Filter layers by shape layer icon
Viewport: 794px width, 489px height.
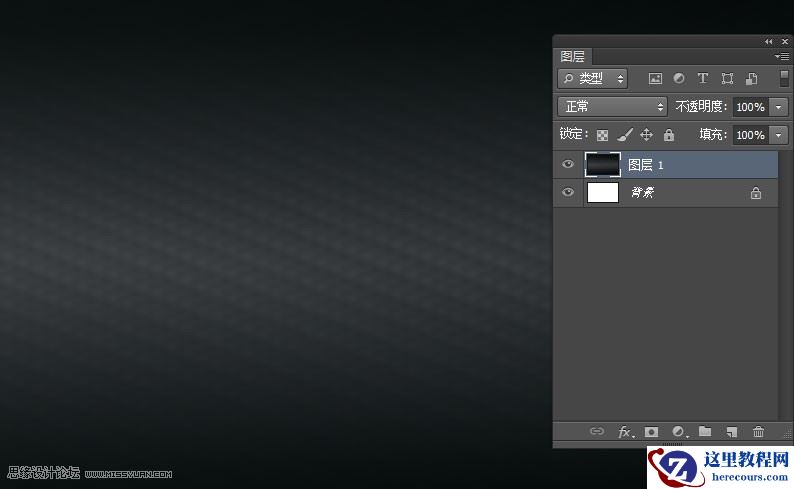pyautogui.click(x=727, y=78)
